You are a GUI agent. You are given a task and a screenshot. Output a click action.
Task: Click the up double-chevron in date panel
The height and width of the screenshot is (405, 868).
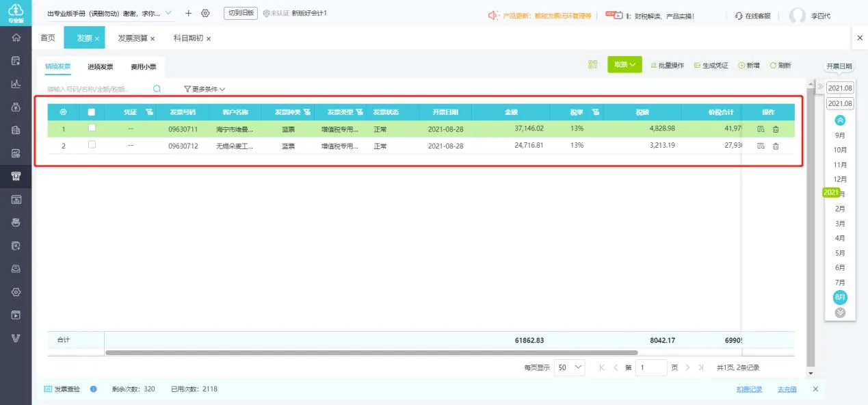point(840,120)
